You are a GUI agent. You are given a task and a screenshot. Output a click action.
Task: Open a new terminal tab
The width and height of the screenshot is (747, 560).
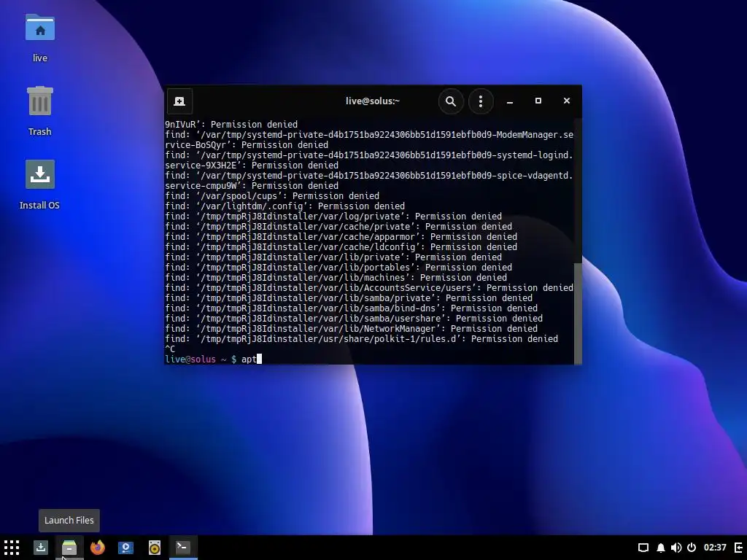(179, 101)
